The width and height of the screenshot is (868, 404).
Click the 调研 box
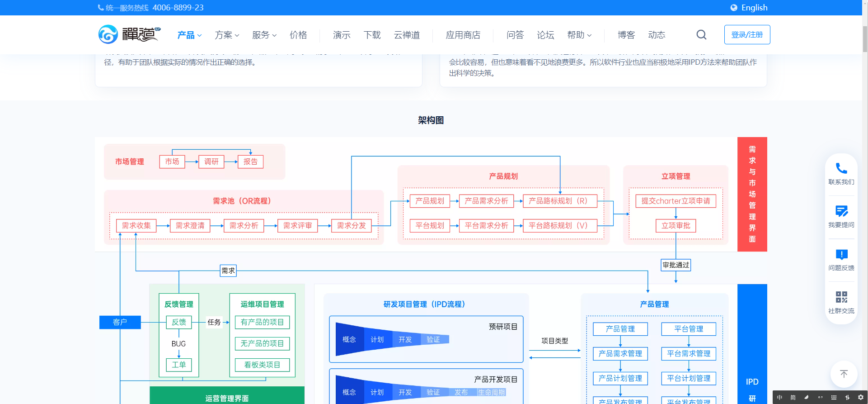211,162
